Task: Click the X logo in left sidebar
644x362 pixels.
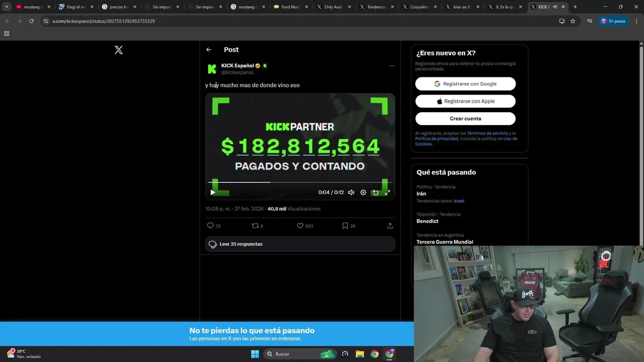Action: (x=119, y=50)
